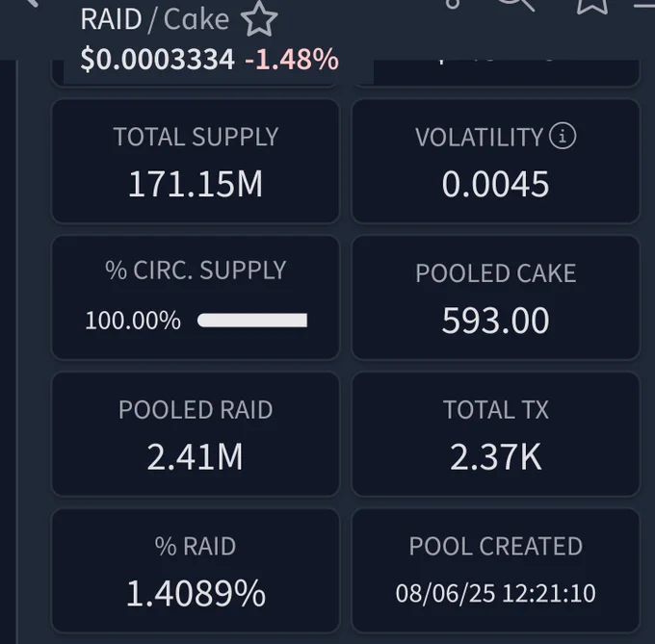The width and height of the screenshot is (655, 644).
Task: Click the price $0.0003334
Action: pyautogui.click(x=157, y=59)
